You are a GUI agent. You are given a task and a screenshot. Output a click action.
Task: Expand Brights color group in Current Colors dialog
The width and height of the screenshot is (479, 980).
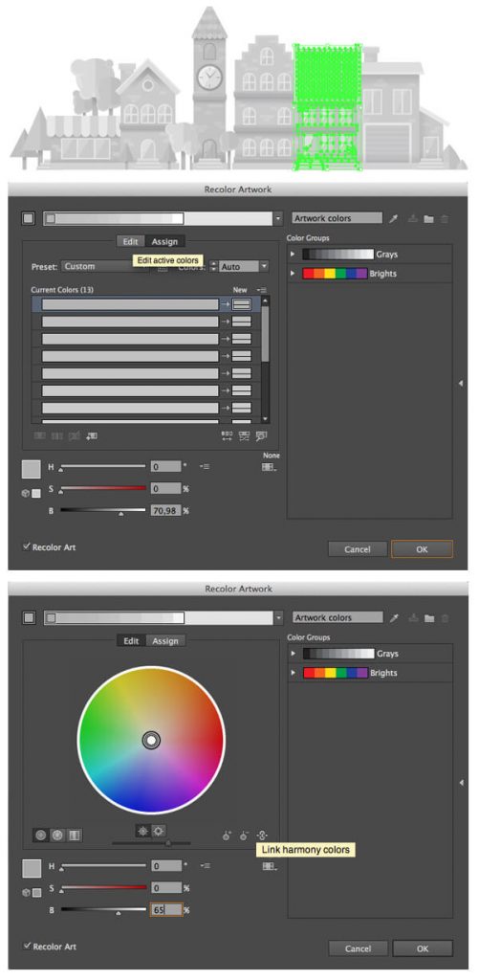click(293, 274)
